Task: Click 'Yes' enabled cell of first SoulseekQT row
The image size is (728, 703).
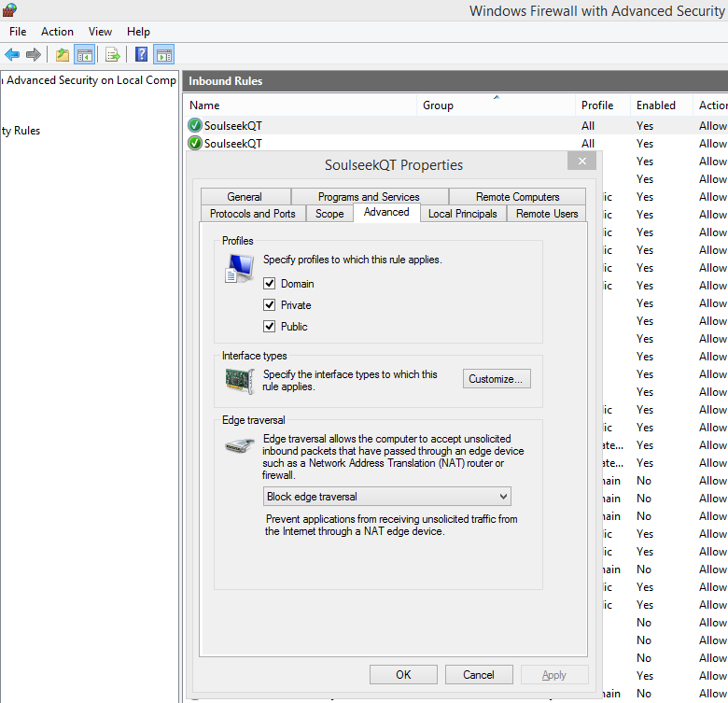Action: (x=644, y=126)
